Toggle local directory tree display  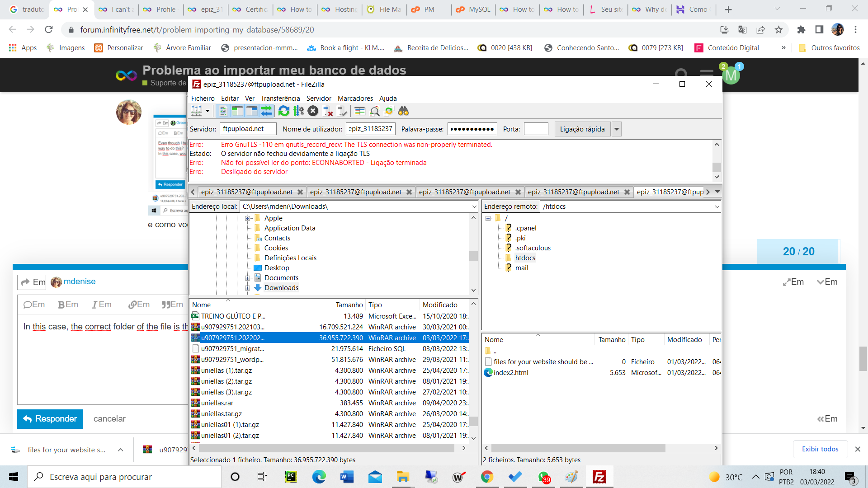(237, 111)
